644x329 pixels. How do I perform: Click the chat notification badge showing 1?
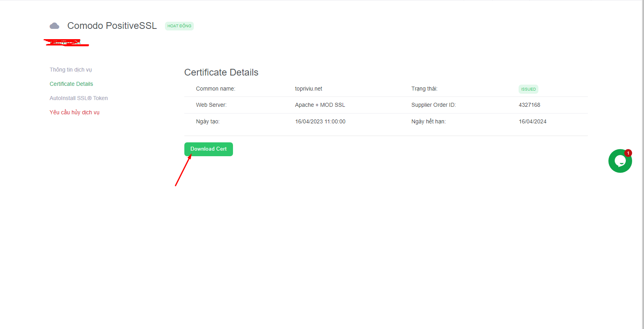coord(628,153)
